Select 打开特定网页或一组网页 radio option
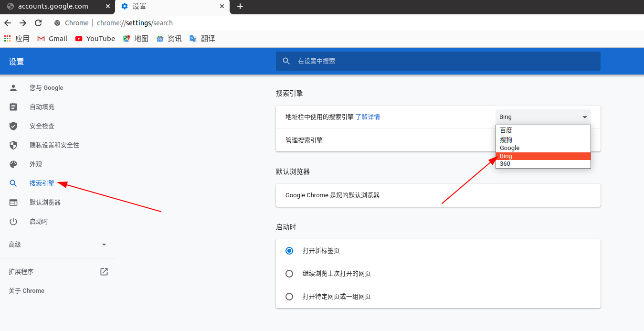 pyautogui.click(x=289, y=297)
